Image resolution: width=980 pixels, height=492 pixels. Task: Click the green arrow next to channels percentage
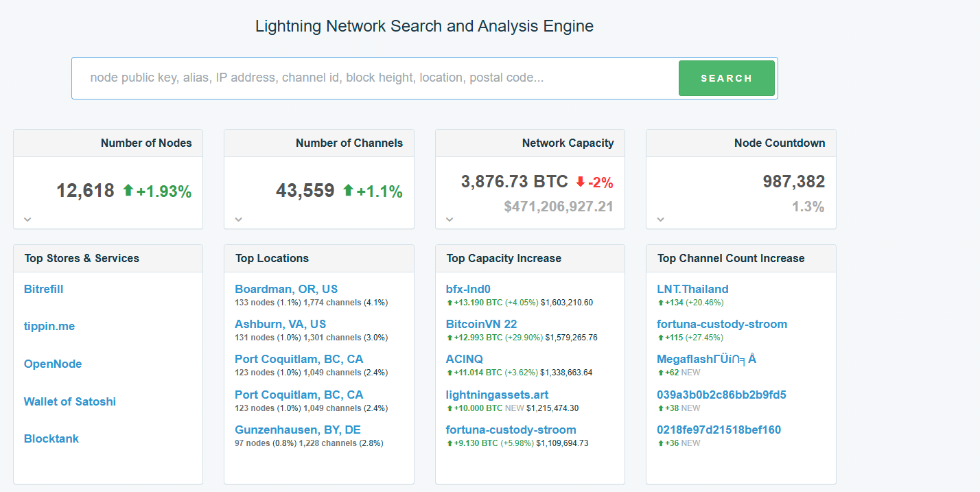(x=348, y=191)
